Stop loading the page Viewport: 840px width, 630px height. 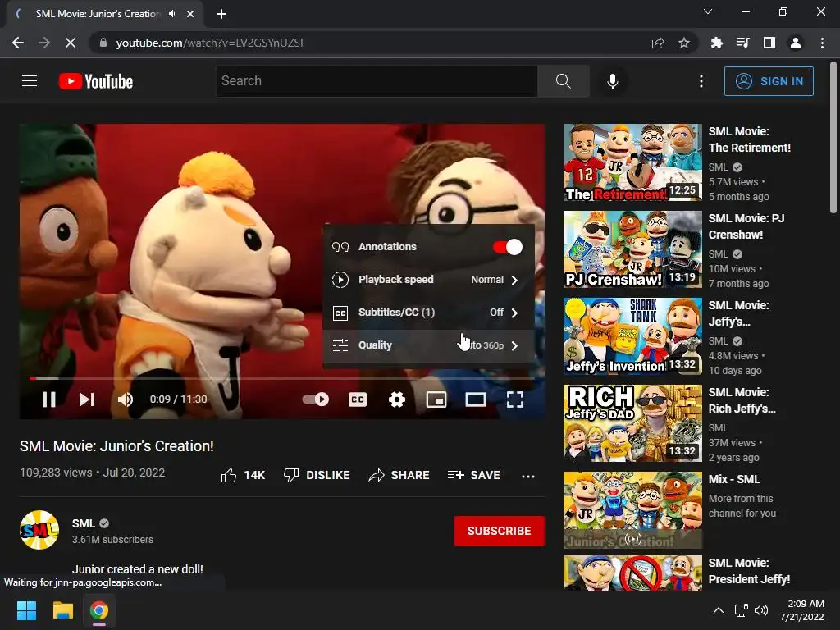click(x=71, y=43)
